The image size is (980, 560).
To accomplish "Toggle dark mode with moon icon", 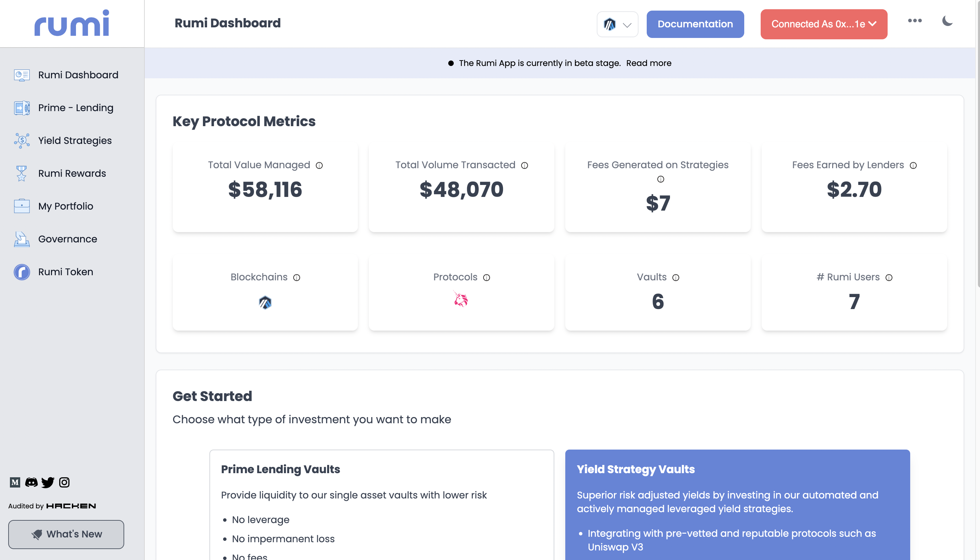I will 947,21.
